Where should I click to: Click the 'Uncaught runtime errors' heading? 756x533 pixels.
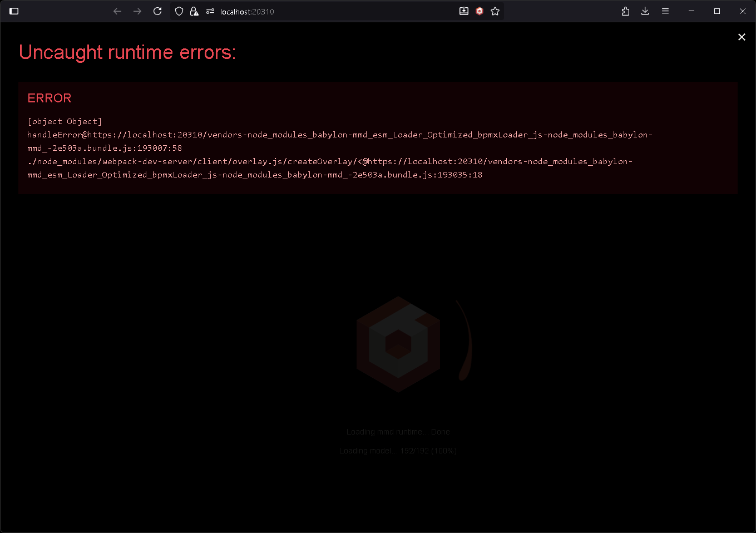[127, 52]
